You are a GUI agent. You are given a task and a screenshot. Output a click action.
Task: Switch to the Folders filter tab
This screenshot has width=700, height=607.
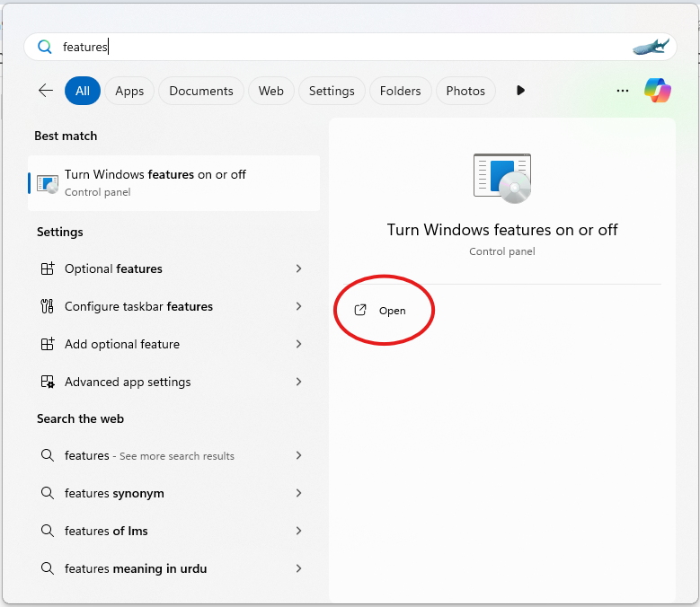pyautogui.click(x=401, y=91)
